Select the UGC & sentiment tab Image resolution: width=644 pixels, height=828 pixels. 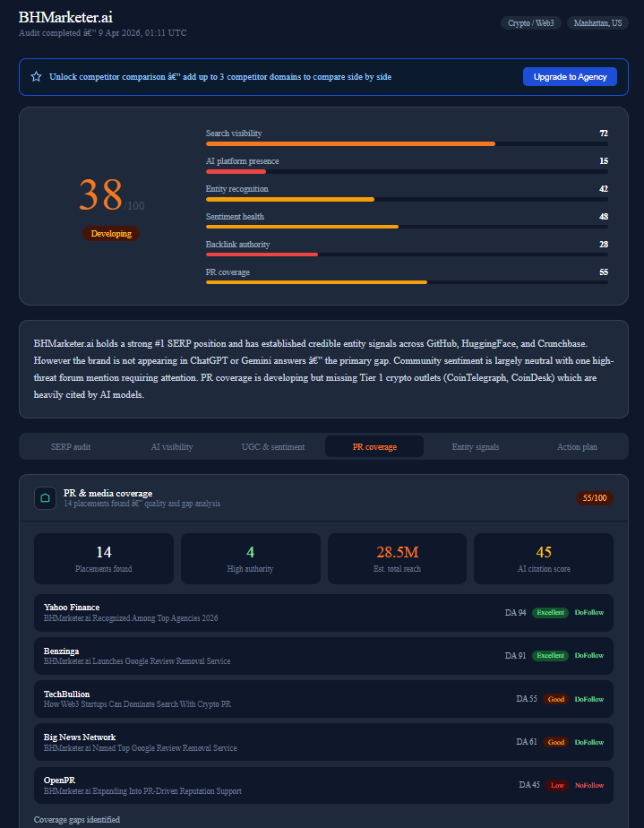coord(273,447)
